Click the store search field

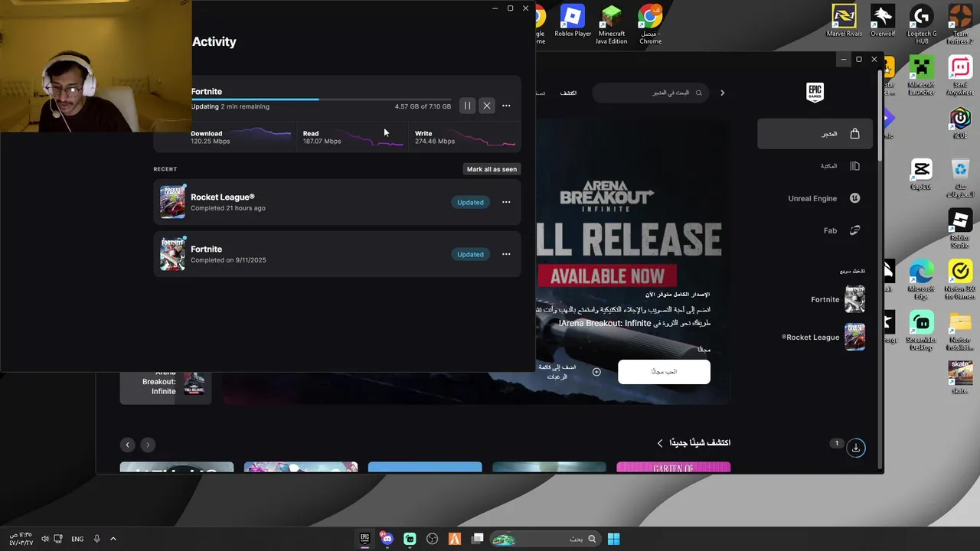(x=652, y=93)
